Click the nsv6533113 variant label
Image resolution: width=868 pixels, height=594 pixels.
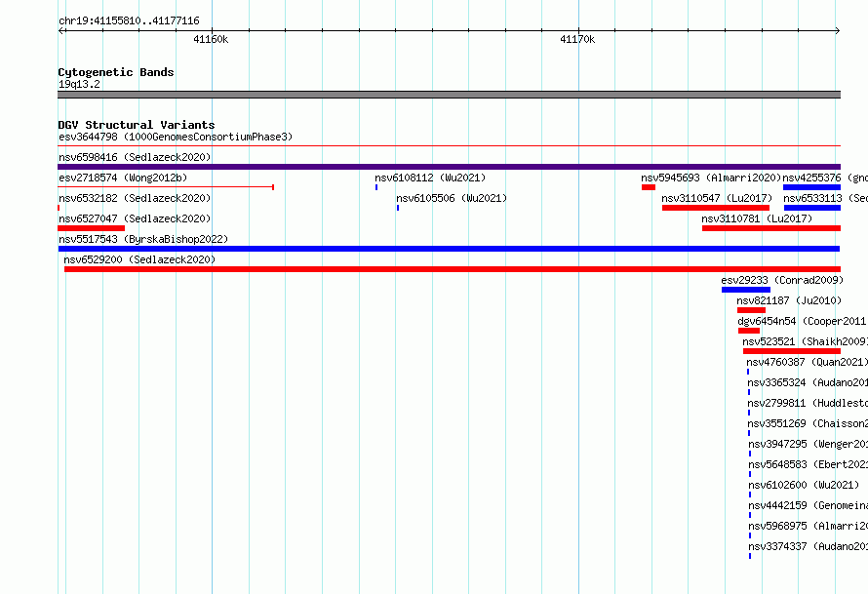[x=825, y=198]
